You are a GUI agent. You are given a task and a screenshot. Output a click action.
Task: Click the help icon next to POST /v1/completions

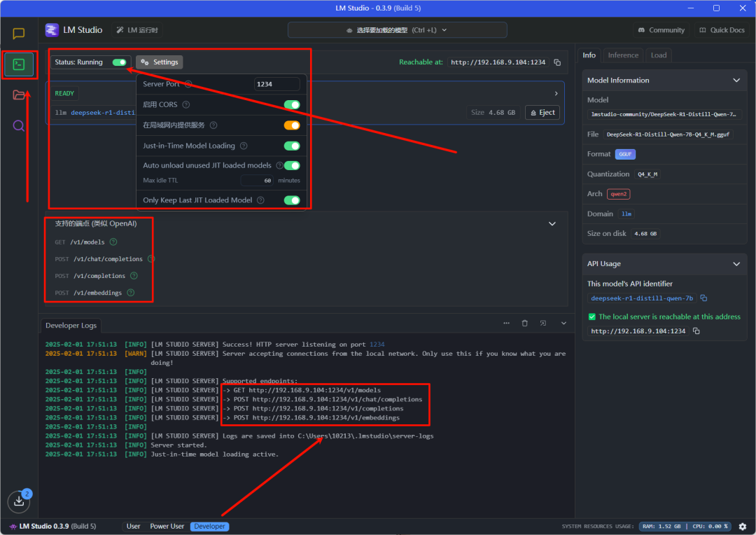134,275
